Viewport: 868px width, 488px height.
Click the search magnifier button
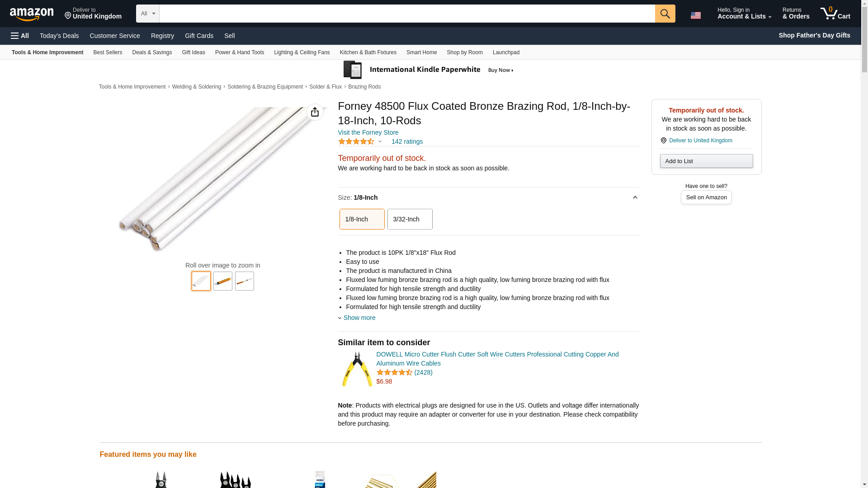(x=665, y=14)
